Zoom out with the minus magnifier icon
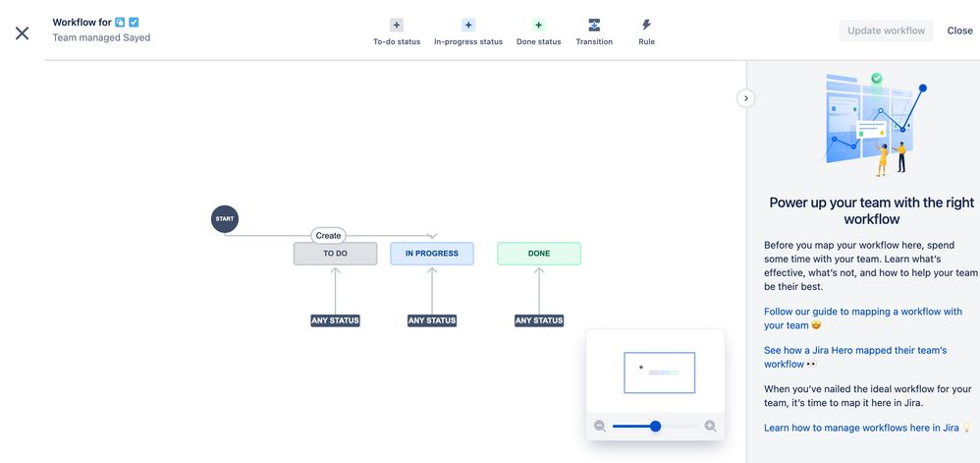980x463 pixels. click(600, 426)
